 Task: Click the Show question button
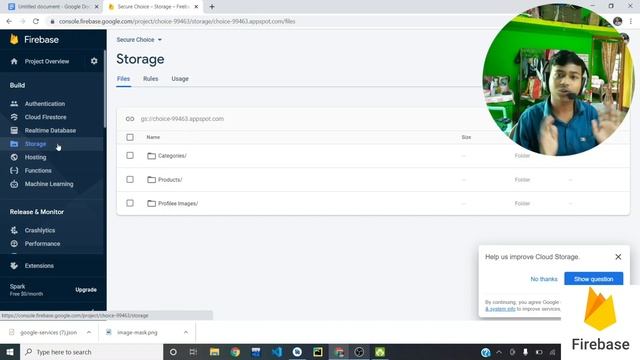click(x=593, y=279)
